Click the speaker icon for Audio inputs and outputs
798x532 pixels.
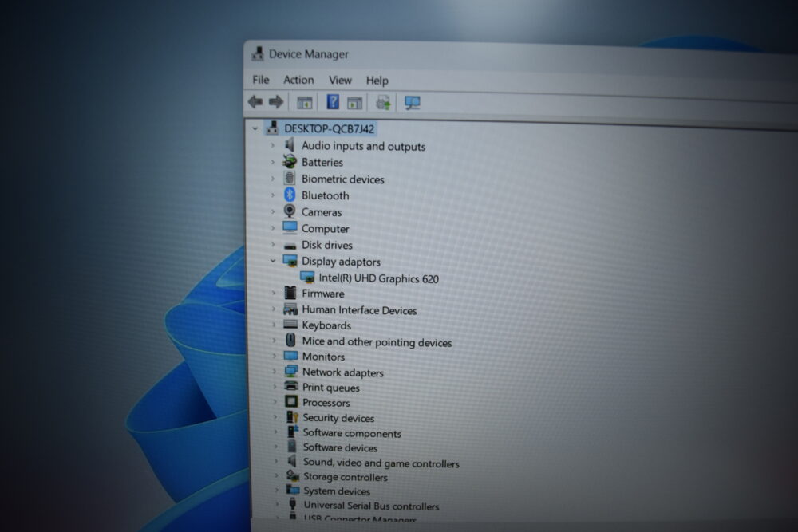point(290,145)
